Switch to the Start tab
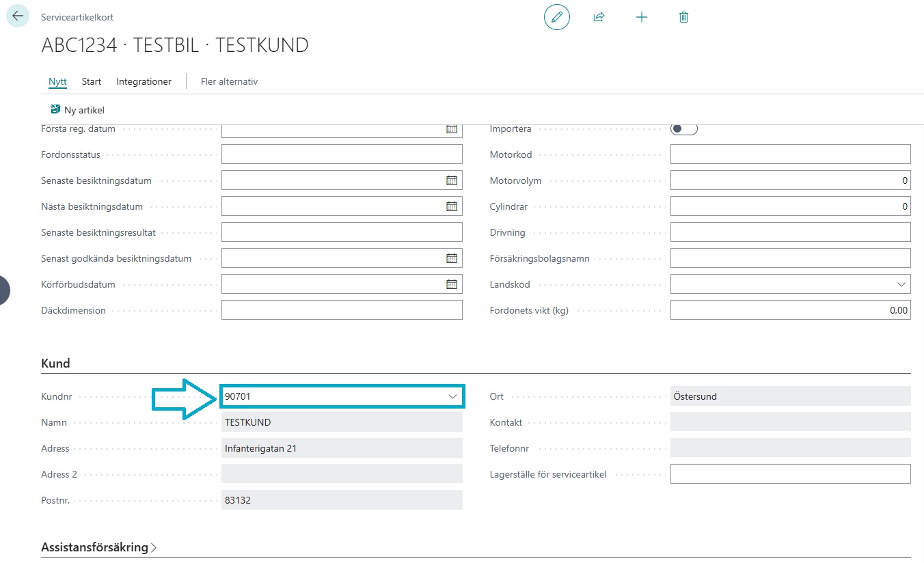The width and height of the screenshot is (924, 563). (92, 81)
